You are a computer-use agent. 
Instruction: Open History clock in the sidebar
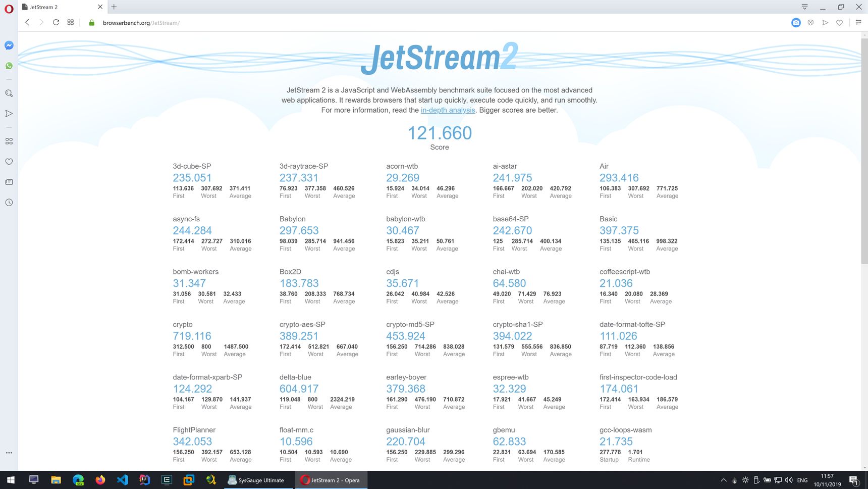click(9, 203)
